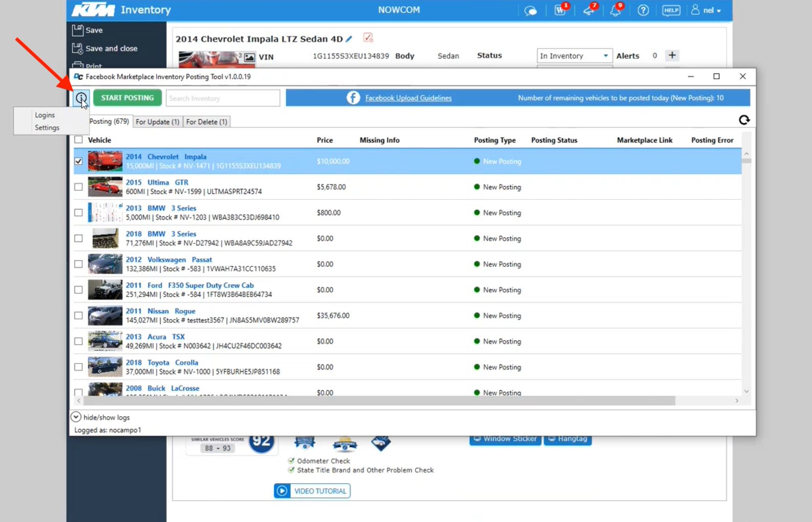Click the Search Inventory input field
Viewport: 812px width, 522px height.
[223, 98]
